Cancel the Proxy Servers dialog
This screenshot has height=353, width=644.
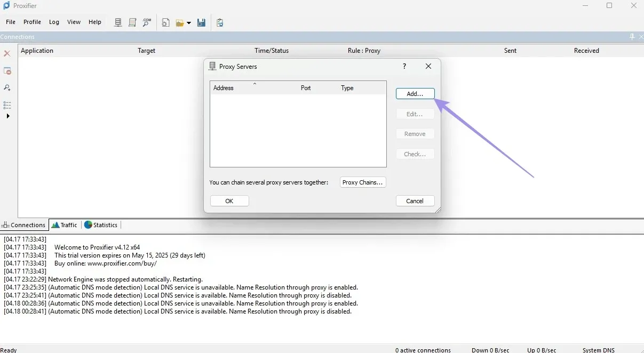tap(415, 201)
